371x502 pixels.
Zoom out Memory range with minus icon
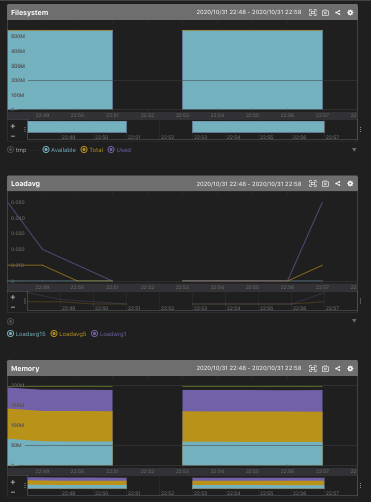coord(13,492)
